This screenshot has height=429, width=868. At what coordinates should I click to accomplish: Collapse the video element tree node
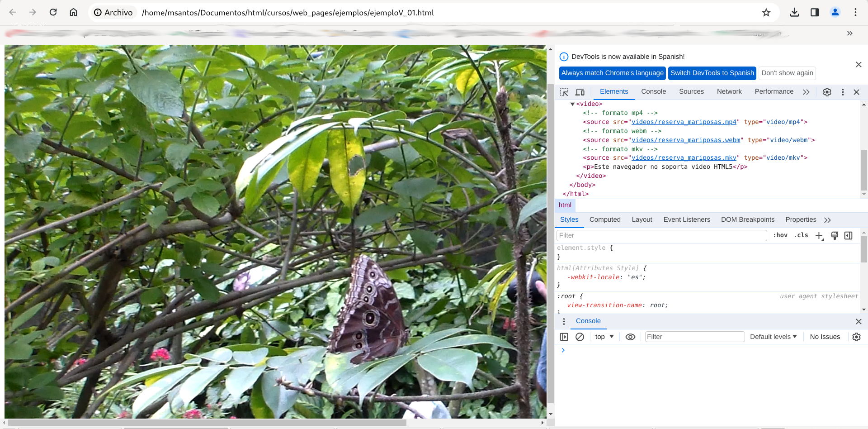tap(572, 104)
